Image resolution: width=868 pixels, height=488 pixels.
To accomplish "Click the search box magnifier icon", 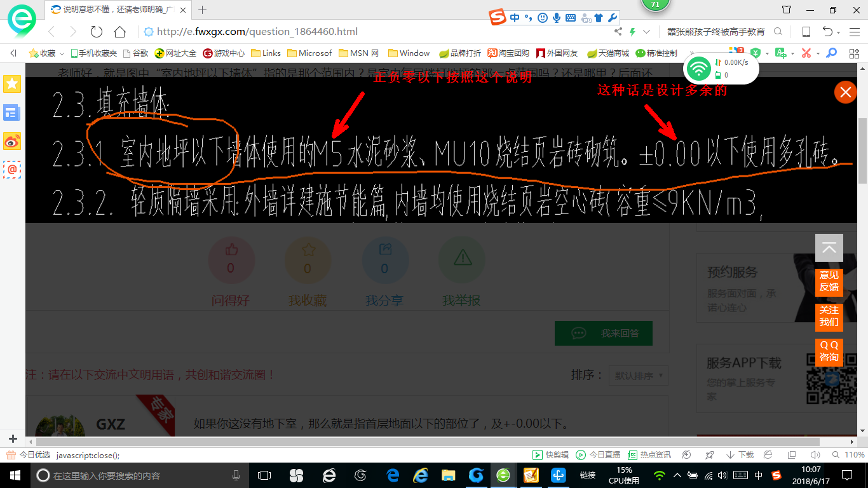I will click(778, 32).
